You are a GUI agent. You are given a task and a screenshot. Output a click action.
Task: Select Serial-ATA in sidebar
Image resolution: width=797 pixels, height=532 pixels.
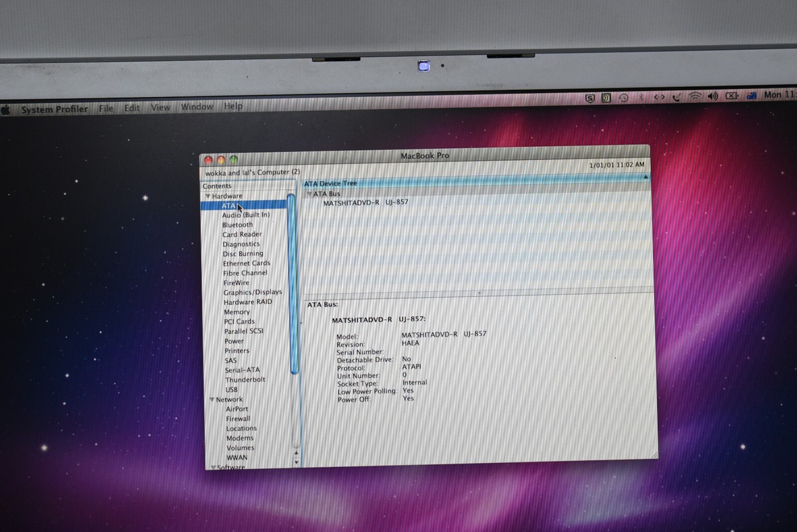pyautogui.click(x=242, y=370)
